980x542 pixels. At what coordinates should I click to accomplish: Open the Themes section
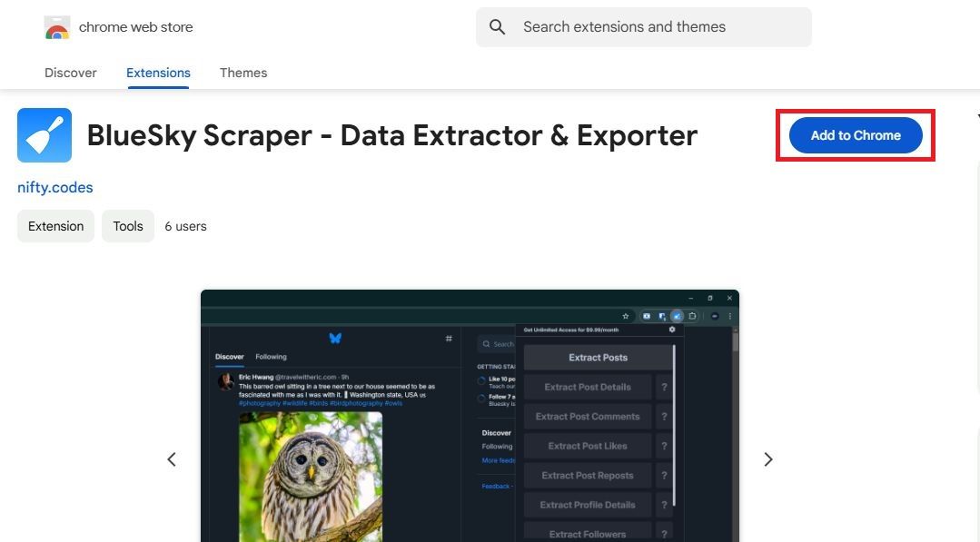point(243,73)
